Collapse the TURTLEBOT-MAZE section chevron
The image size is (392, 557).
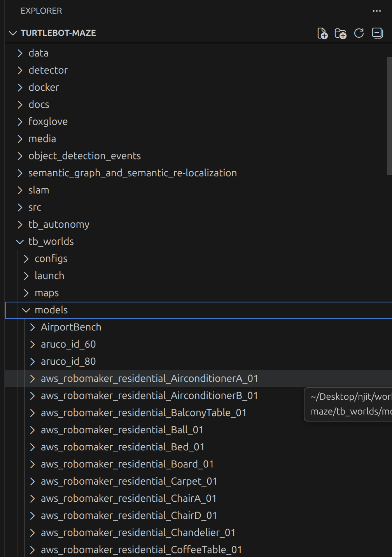tap(13, 33)
